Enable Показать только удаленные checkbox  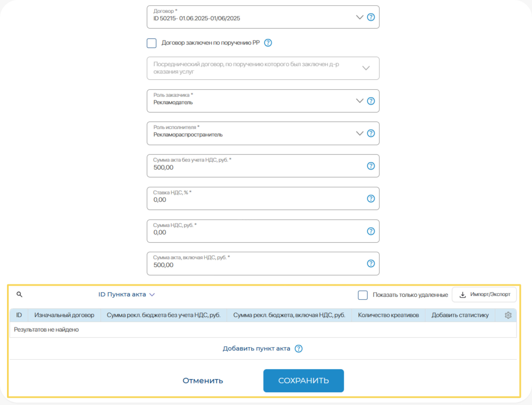point(363,295)
